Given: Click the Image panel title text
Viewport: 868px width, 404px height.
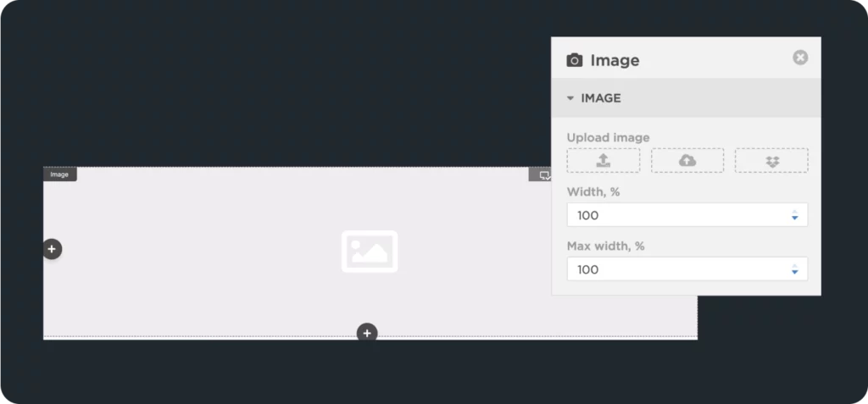Looking at the screenshot, I should click(x=615, y=60).
